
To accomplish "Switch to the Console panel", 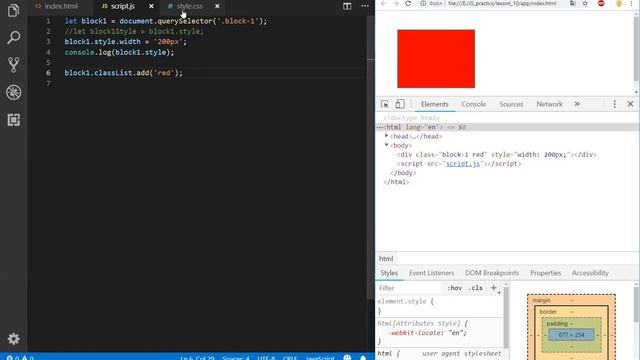I will click(x=473, y=104).
